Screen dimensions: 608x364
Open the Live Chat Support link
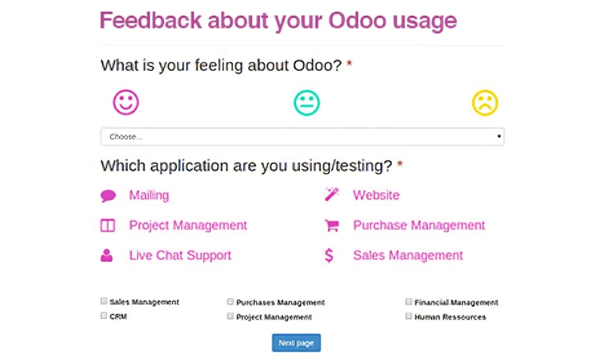point(180,255)
